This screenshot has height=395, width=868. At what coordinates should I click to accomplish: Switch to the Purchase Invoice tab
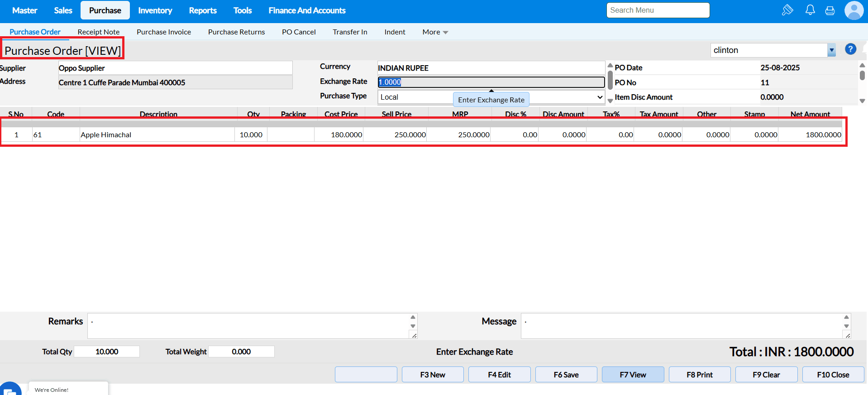(x=164, y=32)
